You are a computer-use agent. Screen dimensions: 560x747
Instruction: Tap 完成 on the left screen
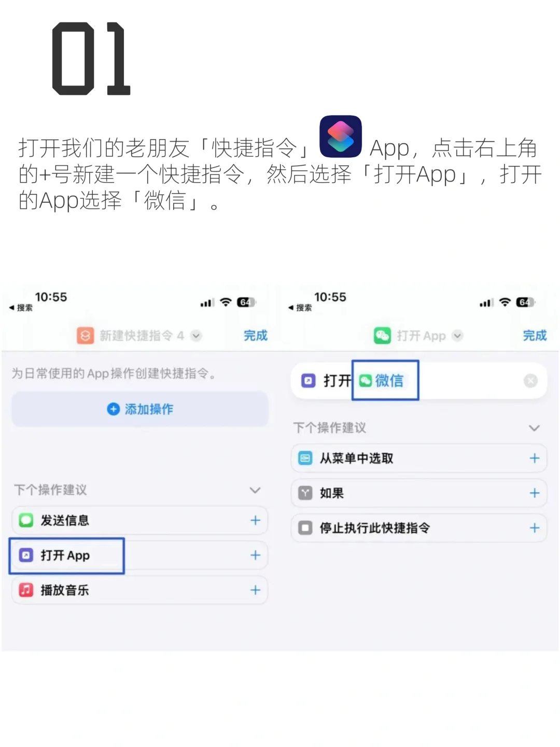coord(256,336)
